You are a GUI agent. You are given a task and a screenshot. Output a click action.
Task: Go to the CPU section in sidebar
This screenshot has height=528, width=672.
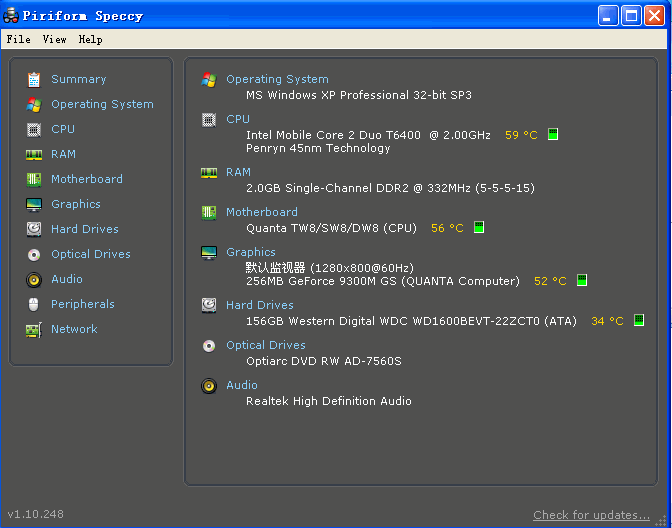coord(63,129)
